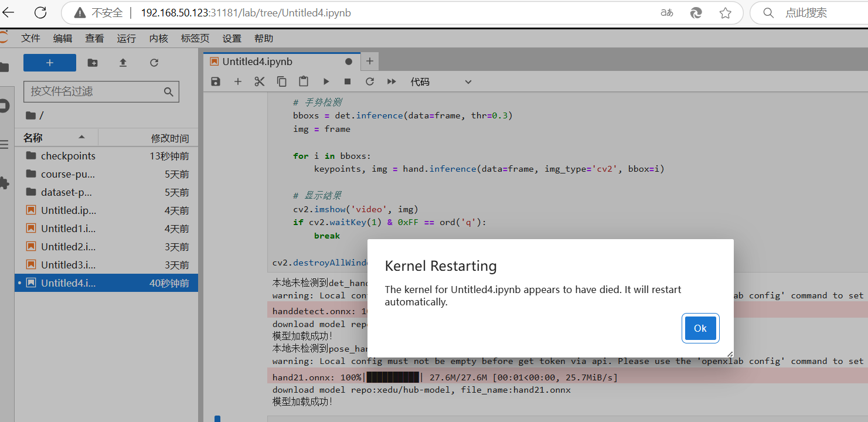Click the file name filter field
Image resolution: width=868 pixels, height=422 pixels.
(94, 91)
